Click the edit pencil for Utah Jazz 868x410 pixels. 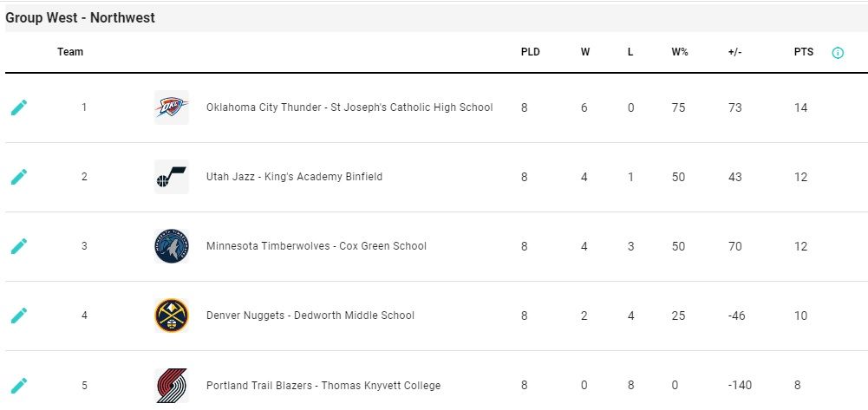pyautogui.click(x=19, y=177)
